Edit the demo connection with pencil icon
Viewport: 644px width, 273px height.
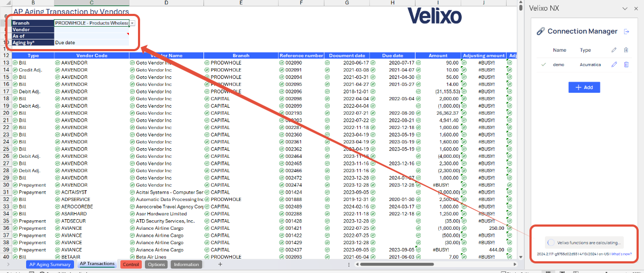point(614,65)
